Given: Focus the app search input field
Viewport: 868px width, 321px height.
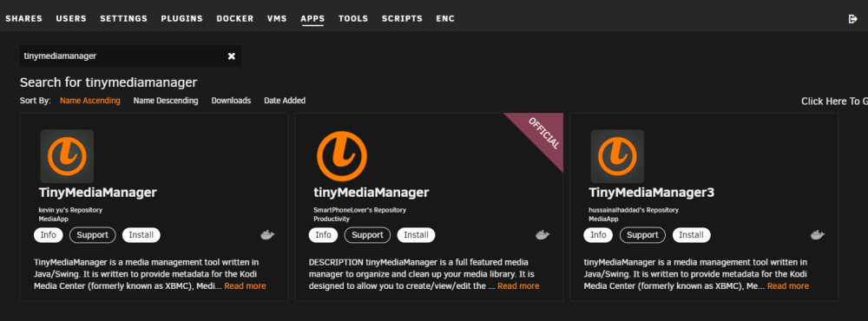Looking at the screenshot, I should tap(122, 56).
